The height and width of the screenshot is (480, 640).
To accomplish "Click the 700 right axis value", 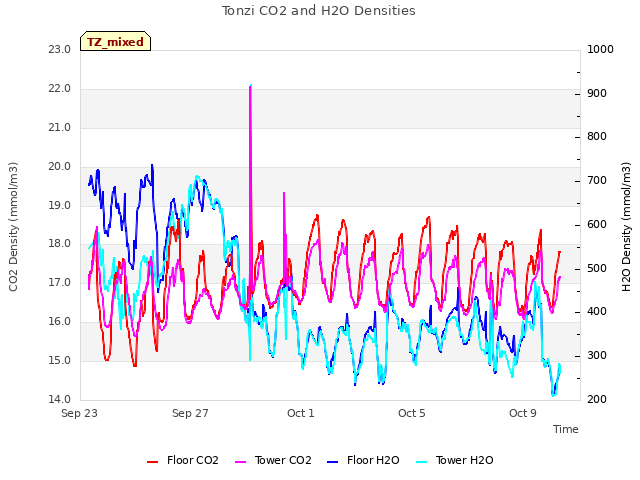I will (597, 181).
